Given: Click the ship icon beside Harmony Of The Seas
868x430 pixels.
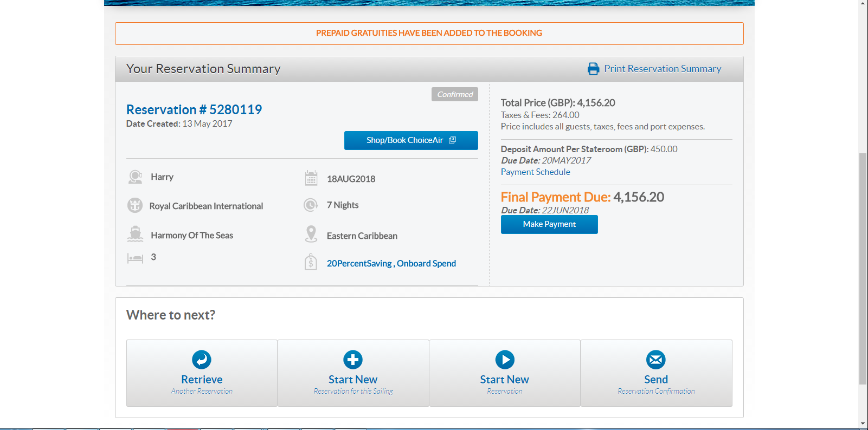Looking at the screenshot, I should tap(135, 234).
